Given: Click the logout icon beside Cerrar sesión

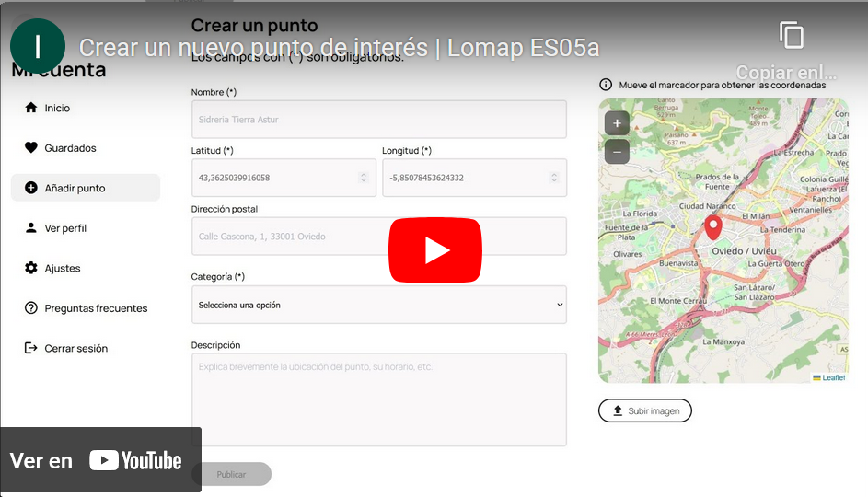Looking at the screenshot, I should 31,348.
